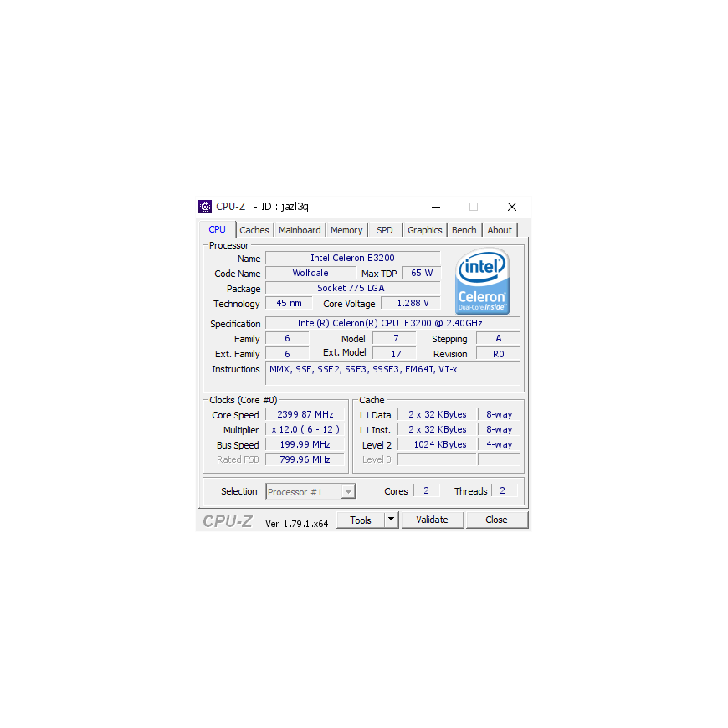Viewport: 728px width, 728px height.
Task: Click the Technology value '45 nm'
Action: pyautogui.click(x=289, y=303)
